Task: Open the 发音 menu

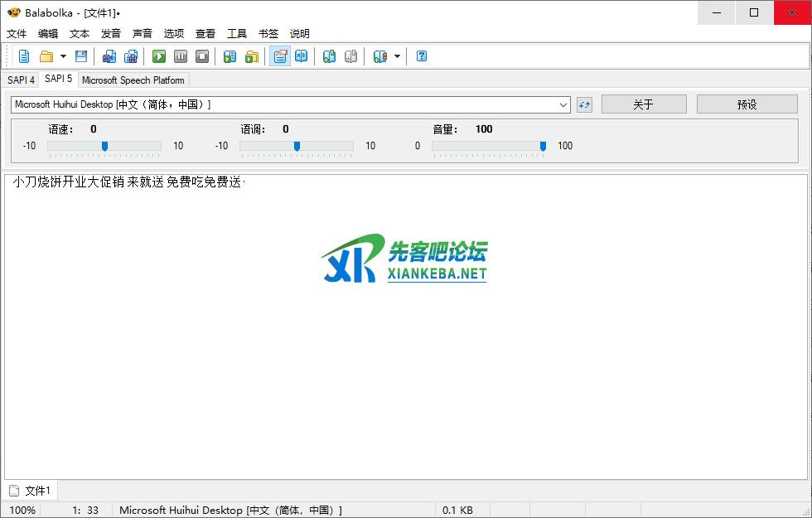Action: tap(111, 34)
